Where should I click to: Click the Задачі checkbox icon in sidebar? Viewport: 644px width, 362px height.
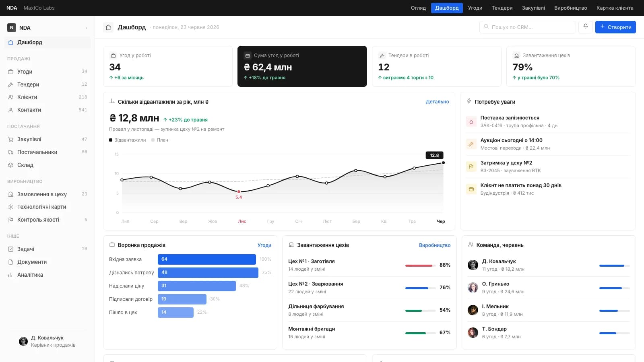click(11, 249)
